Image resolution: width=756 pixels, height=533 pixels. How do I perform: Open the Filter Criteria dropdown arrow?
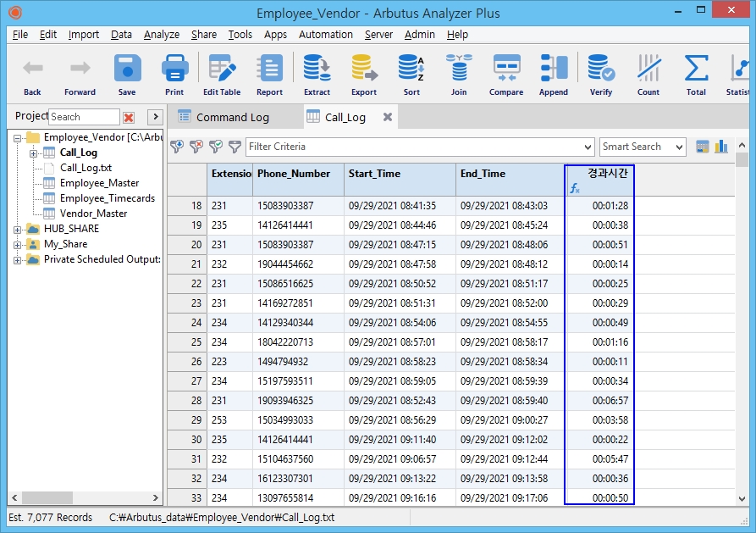(x=588, y=147)
